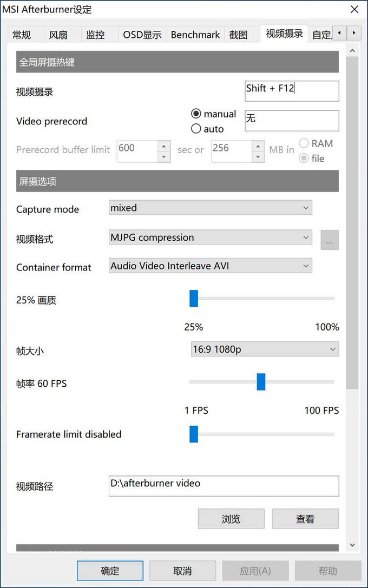368x588 pixels.
Task: Open the Container format dropdown showing AVI
Action: 211,266
